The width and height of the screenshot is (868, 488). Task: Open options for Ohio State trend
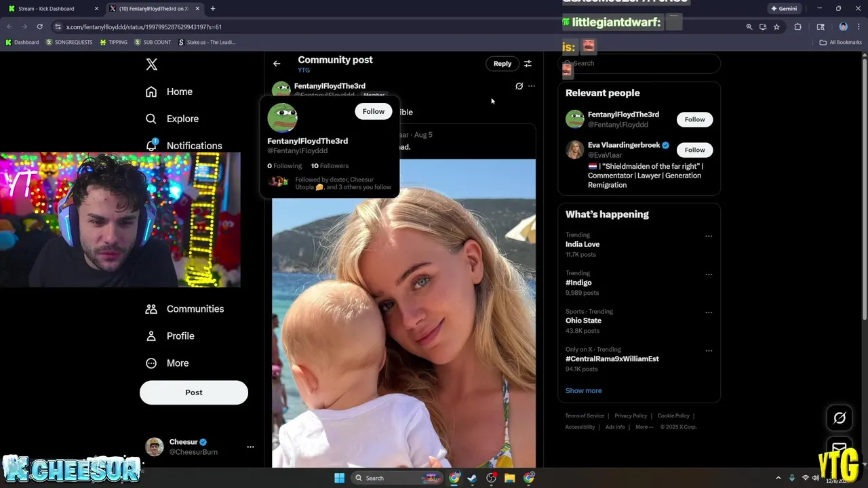(709, 312)
